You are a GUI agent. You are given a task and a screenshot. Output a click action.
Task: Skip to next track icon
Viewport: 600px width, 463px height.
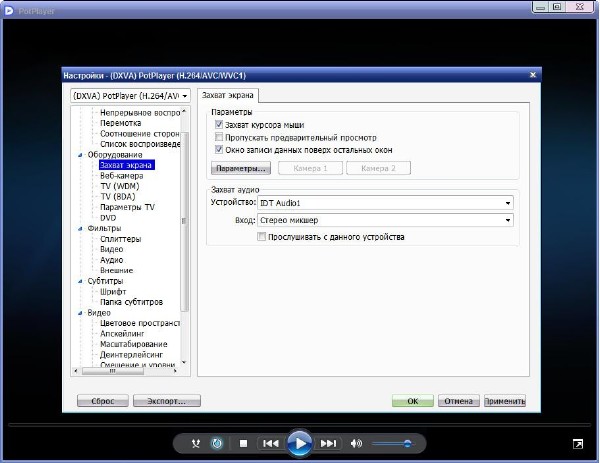coord(328,443)
